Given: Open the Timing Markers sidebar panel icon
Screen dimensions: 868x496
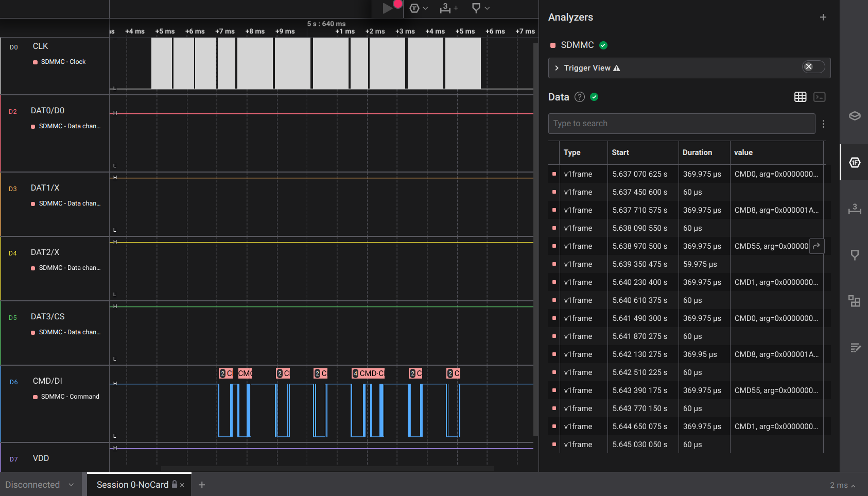Looking at the screenshot, I should click(x=855, y=255).
